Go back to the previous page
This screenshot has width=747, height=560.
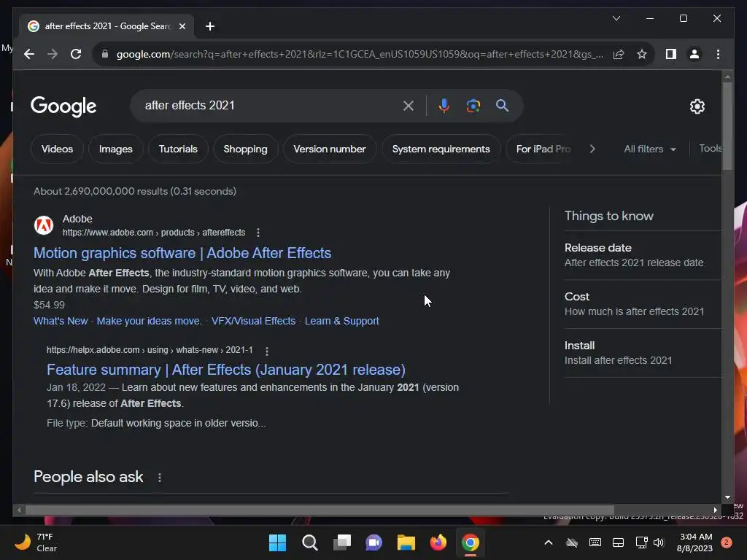click(x=29, y=54)
